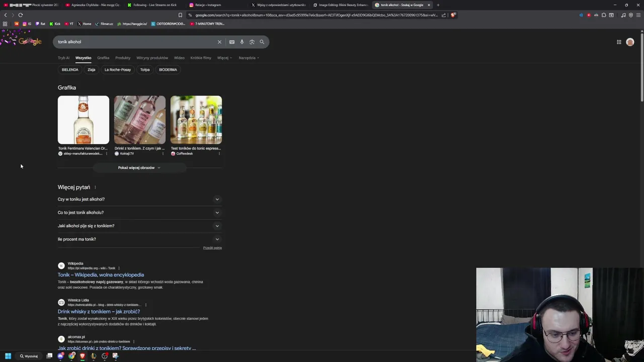Screen dimensions: 644x362
Task: Search by image with the camera lens icon
Action: click(x=252, y=42)
